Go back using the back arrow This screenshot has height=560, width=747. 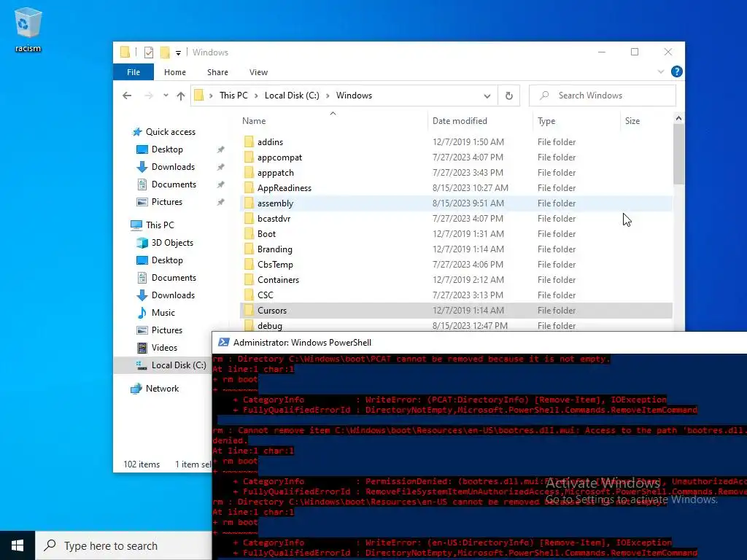pyautogui.click(x=127, y=96)
